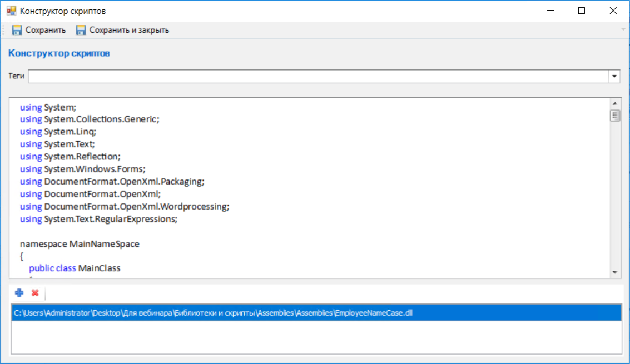Image resolution: width=630 pixels, height=364 pixels.
Task: Click inside the Теги input field
Action: coord(318,76)
